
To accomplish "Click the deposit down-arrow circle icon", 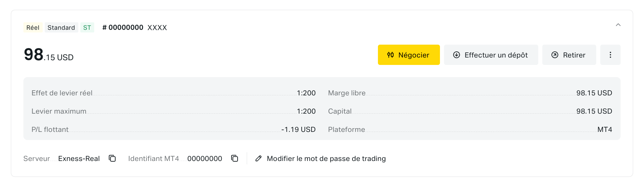I will (x=457, y=55).
